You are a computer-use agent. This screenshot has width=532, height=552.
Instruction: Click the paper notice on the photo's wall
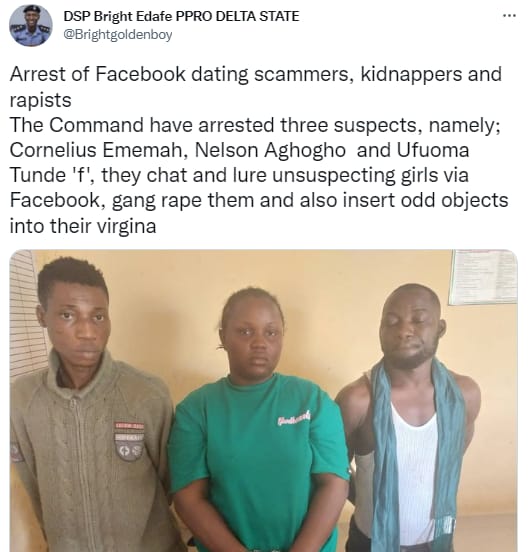483,277
